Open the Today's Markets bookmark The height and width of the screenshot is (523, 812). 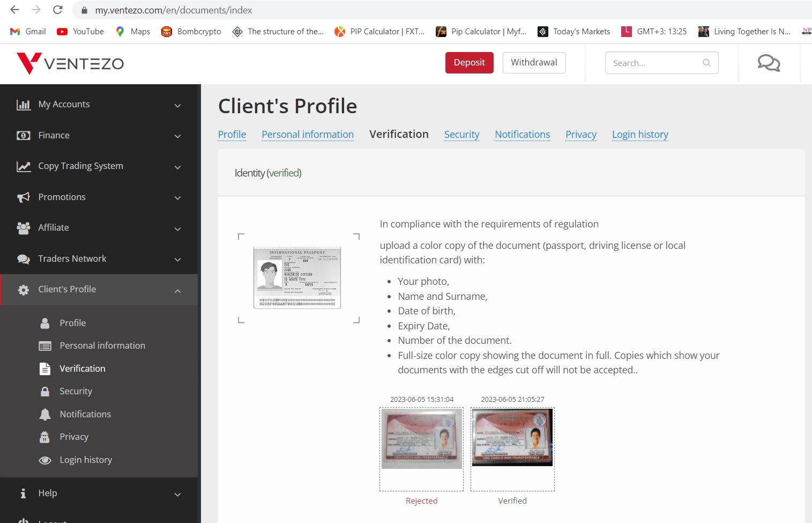[x=574, y=32]
